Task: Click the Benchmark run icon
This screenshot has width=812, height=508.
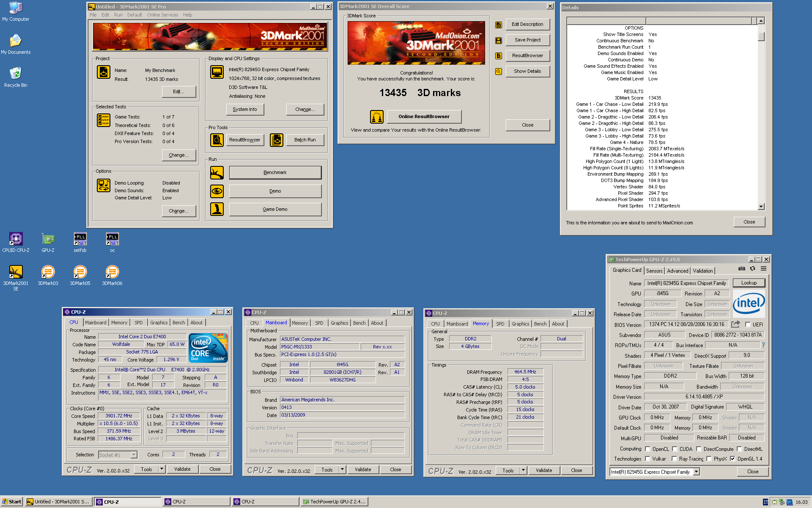Action: pyautogui.click(x=217, y=173)
